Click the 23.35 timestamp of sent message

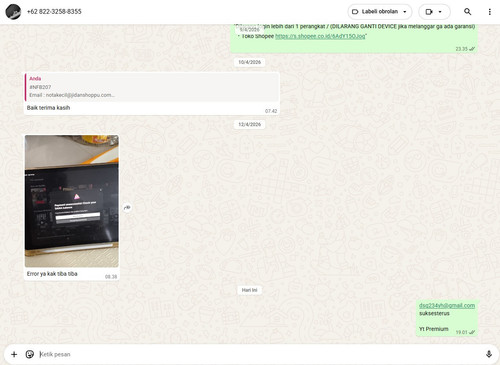[461, 49]
